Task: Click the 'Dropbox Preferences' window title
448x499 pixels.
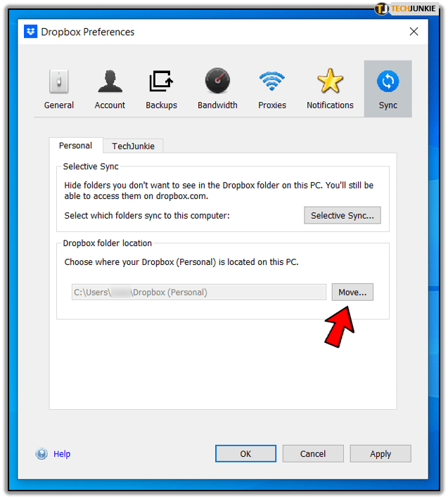Action: 88,32
